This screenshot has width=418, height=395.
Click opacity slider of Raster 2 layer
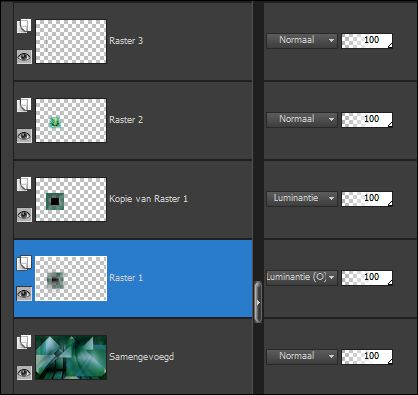(367, 120)
